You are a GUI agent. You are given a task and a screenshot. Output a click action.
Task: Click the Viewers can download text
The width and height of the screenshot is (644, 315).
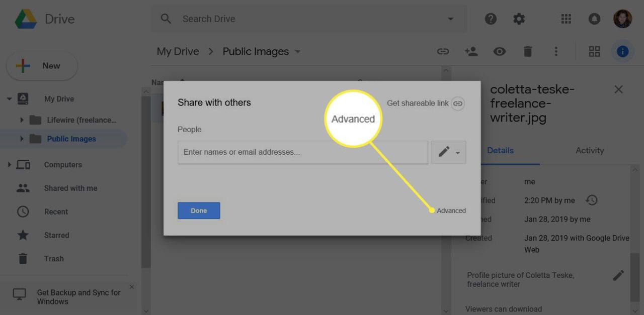coord(504,309)
